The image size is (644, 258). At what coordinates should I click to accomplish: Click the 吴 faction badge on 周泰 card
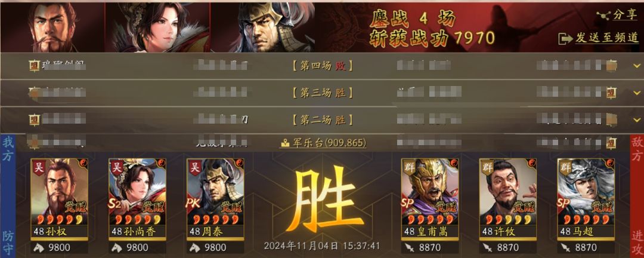pos(194,167)
